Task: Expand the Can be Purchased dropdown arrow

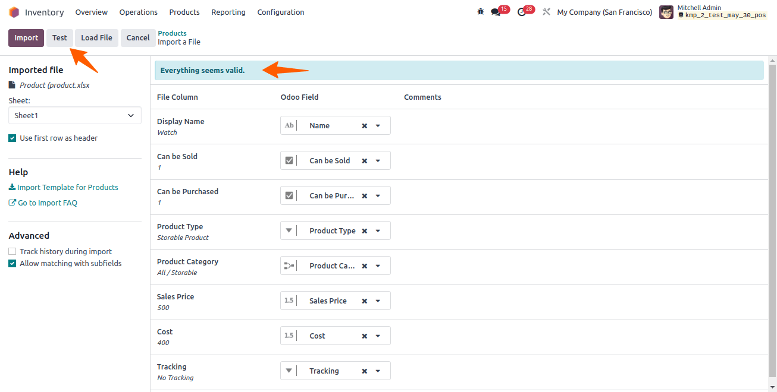Action: (x=378, y=196)
